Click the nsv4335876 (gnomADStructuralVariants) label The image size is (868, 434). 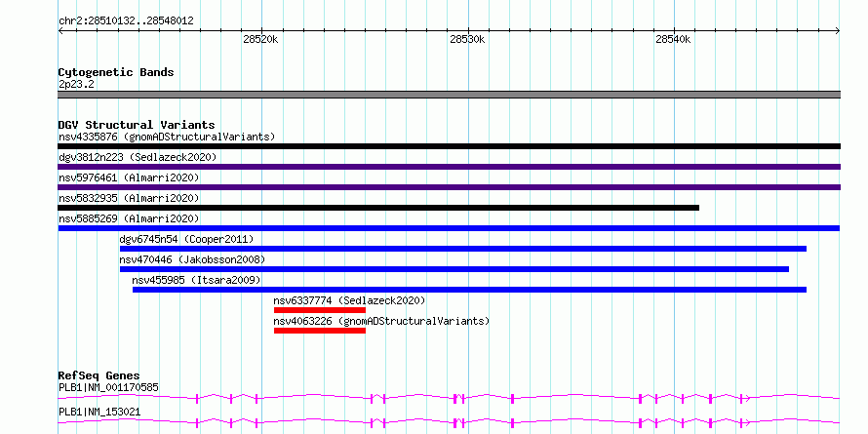(167, 137)
